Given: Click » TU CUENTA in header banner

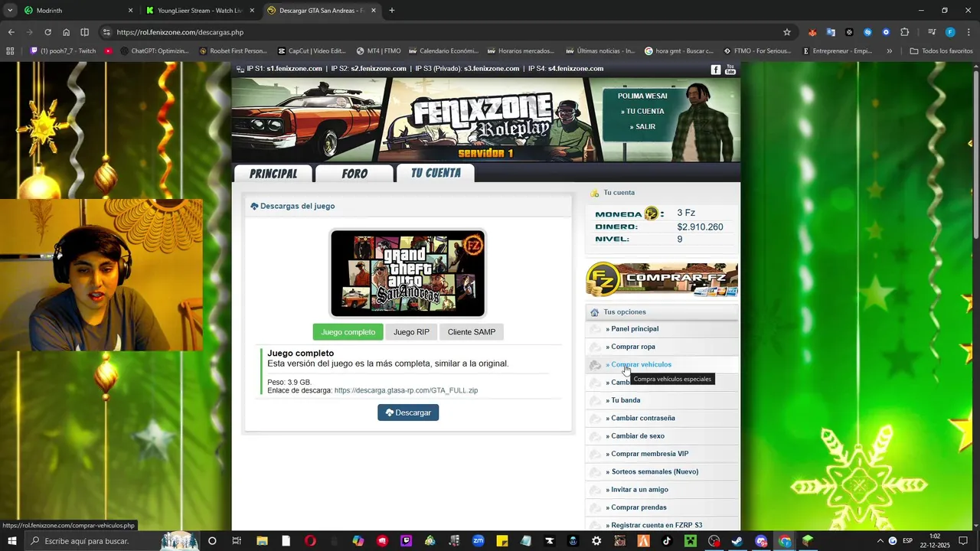Looking at the screenshot, I should (x=642, y=111).
